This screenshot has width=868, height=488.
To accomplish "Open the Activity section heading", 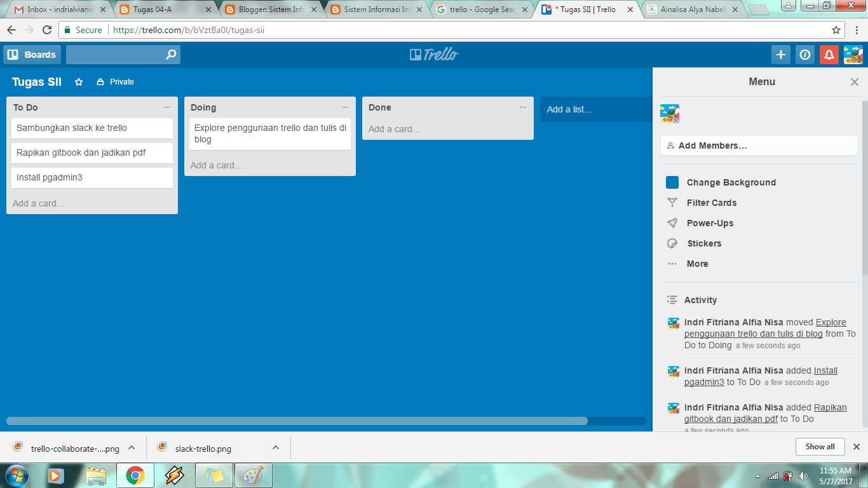I will tap(700, 300).
